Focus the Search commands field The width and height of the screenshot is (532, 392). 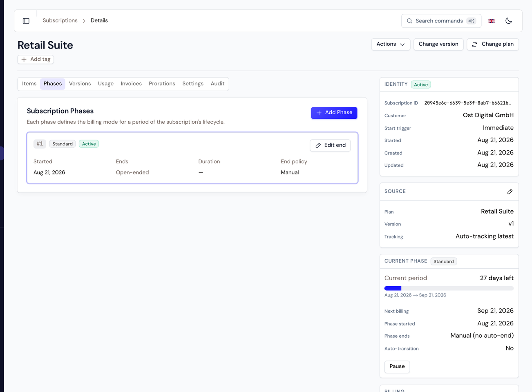pos(441,21)
